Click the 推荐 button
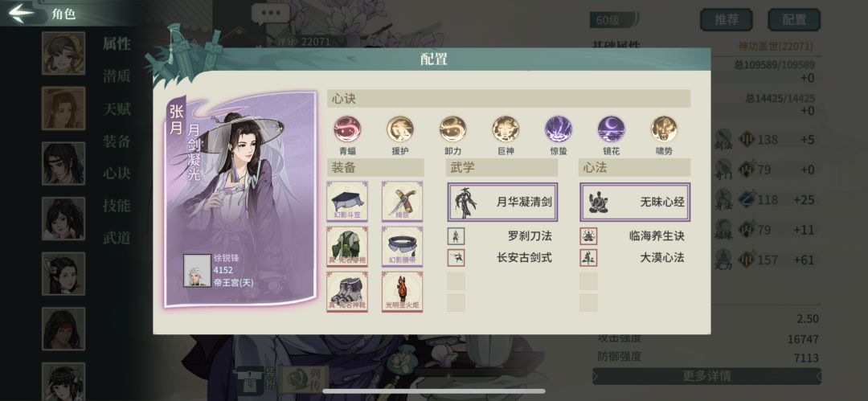Image resolution: width=868 pixels, height=401 pixels. (x=727, y=20)
